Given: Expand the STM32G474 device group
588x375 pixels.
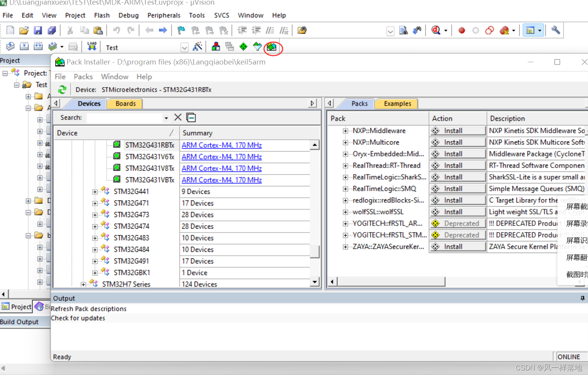Looking at the screenshot, I should pyautogui.click(x=95, y=226).
